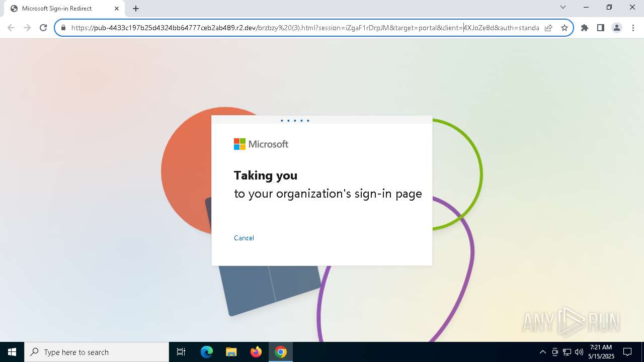Click the padlock site info icon

[63, 28]
